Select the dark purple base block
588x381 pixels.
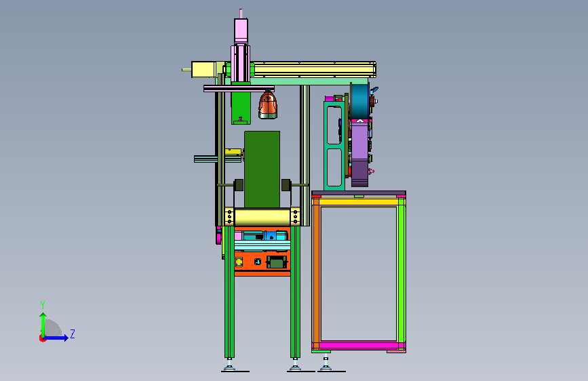pyautogui.click(x=359, y=174)
